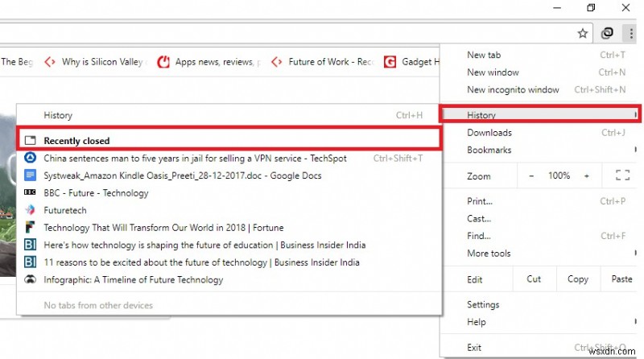
Task: Increase zoom with the plus button
Action: (x=587, y=175)
